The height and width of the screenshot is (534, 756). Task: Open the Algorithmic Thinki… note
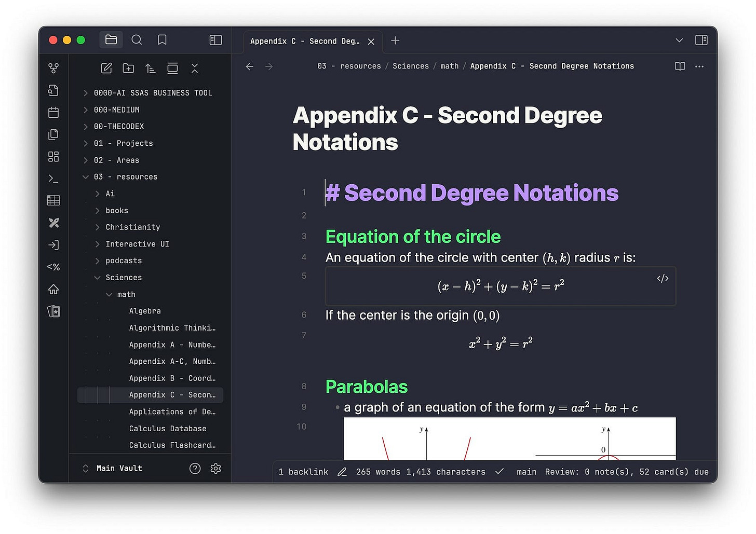(x=172, y=328)
